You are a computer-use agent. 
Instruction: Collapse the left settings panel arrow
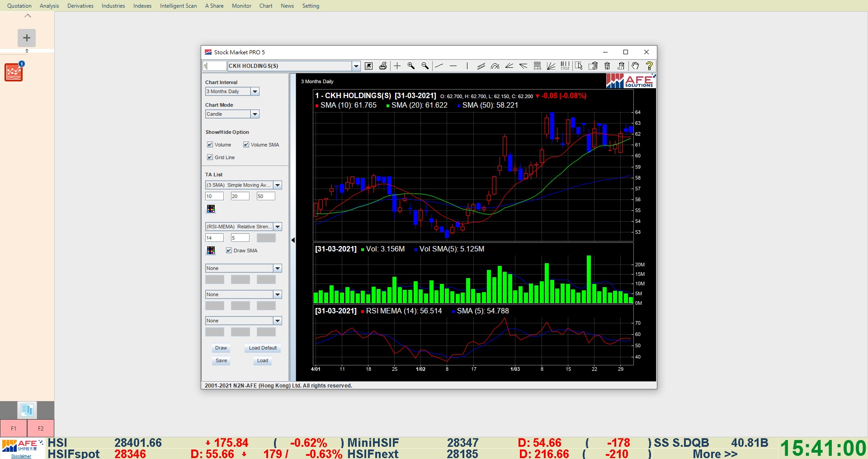click(x=293, y=240)
